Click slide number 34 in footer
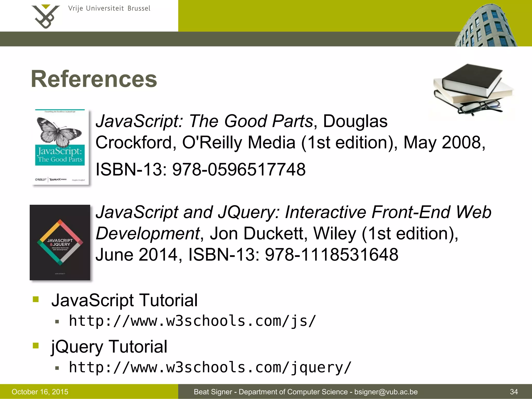Image resolution: width=532 pixels, height=399 pixels. (514, 392)
